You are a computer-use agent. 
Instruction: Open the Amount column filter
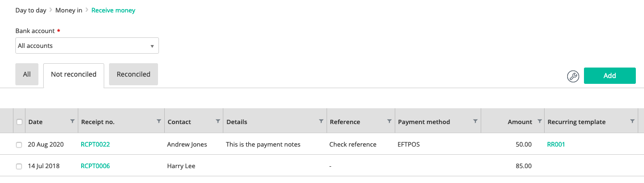coord(539,122)
